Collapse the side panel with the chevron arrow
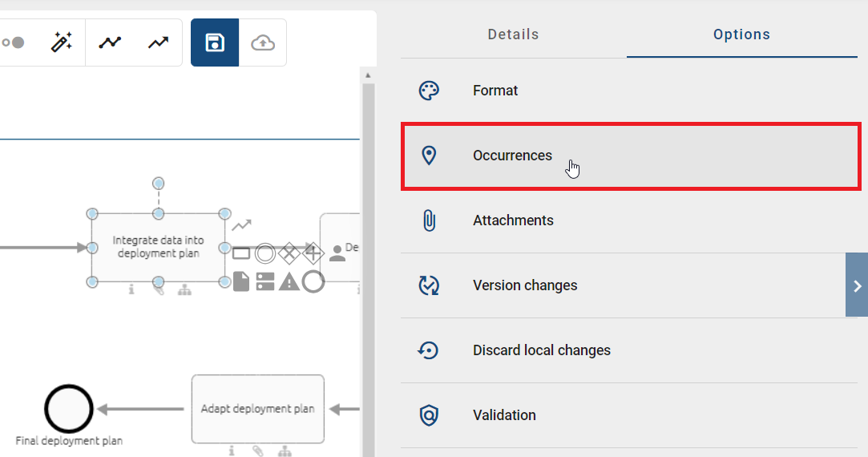The image size is (868, 457). 857,285
